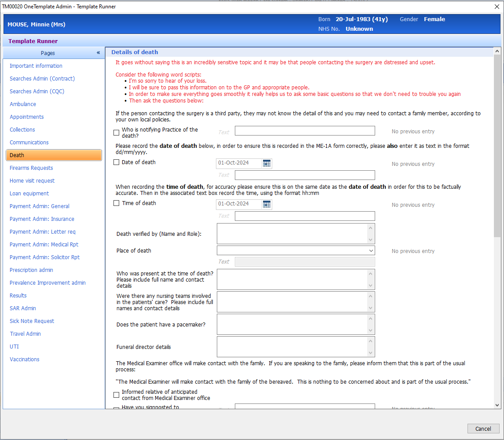The height and width of the screenshot is (440, 504).
Task: Open Payment Admin: Medical Rpt page
Action: [44, 245]
